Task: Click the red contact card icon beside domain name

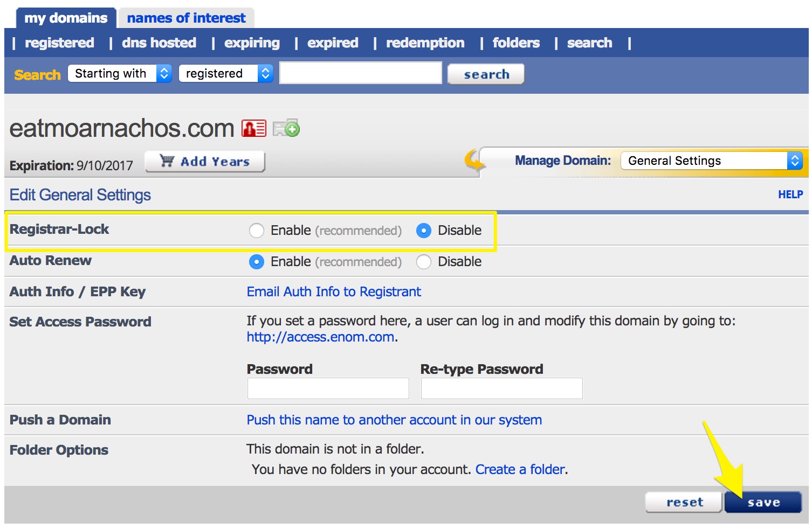Action: tap(253, 128)
